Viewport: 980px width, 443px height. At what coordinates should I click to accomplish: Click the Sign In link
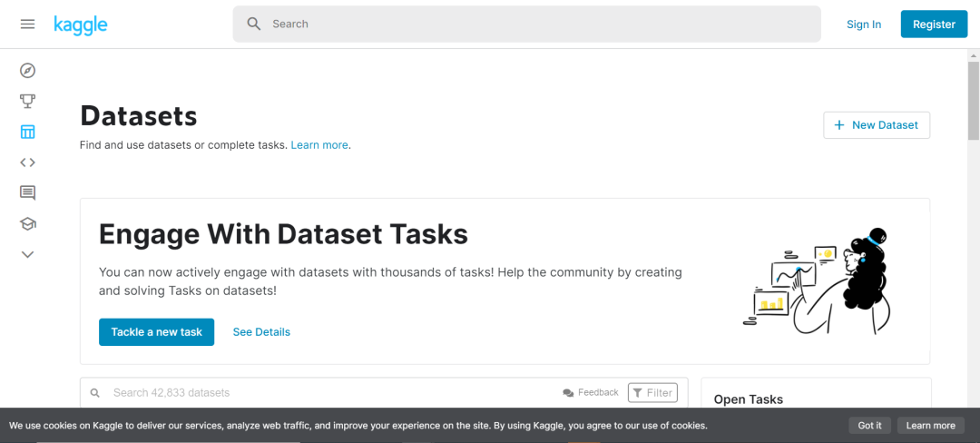(863, 25)
